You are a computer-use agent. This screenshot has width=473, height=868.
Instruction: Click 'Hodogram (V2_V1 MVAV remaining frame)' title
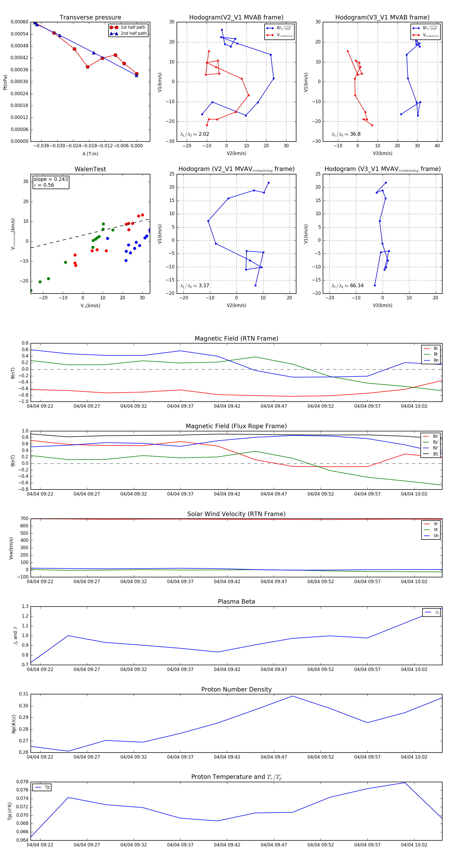point(236,169)
